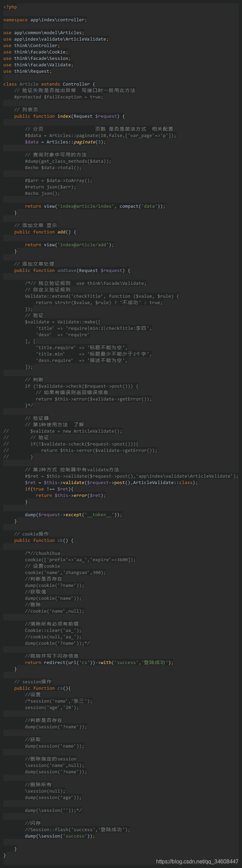Click the '// 添加文章 显示' comment
This screenshot has width=242, height=868.
35,226
